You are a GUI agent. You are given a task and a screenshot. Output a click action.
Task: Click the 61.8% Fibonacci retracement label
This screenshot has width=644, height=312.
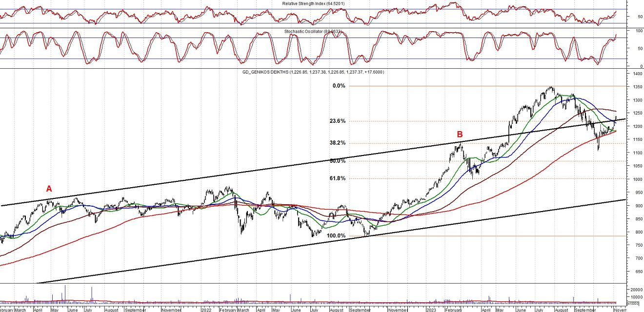point(337,178)
